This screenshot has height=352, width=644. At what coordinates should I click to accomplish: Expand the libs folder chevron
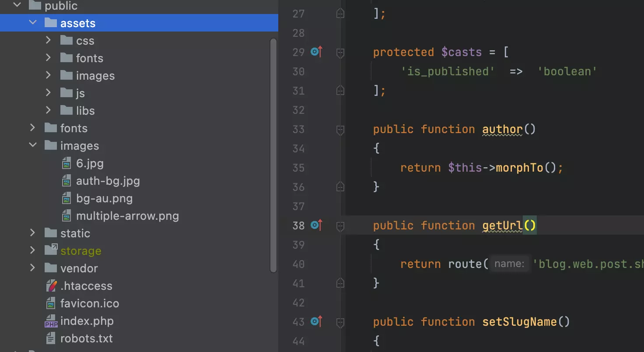[49, 110]
